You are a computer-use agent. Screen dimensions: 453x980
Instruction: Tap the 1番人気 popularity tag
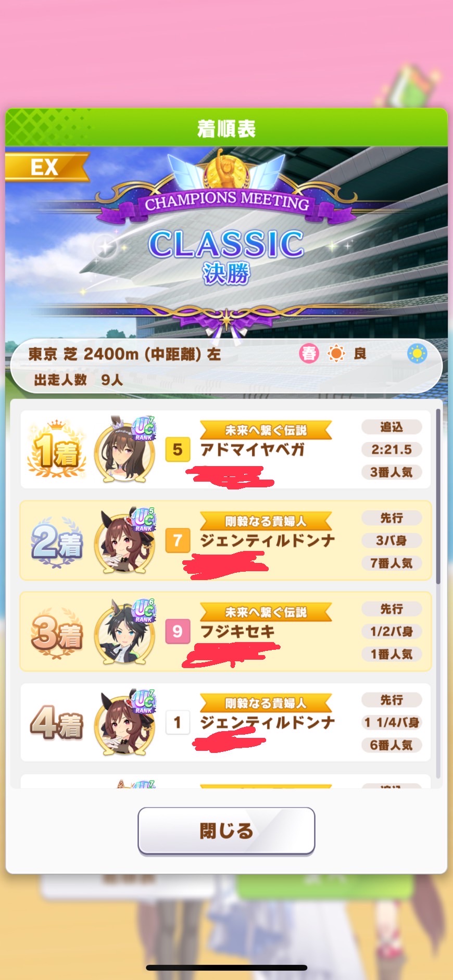[x=392, y=654]
